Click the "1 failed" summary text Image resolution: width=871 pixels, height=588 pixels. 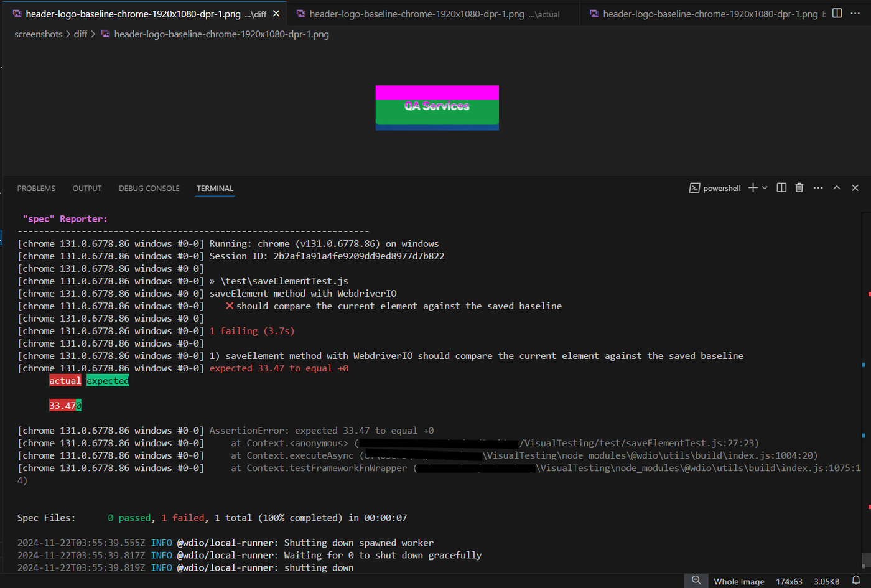point(183,518)
